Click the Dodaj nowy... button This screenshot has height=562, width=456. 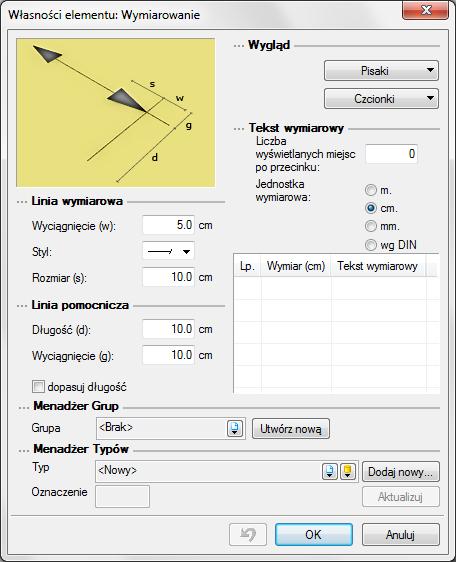400,472
